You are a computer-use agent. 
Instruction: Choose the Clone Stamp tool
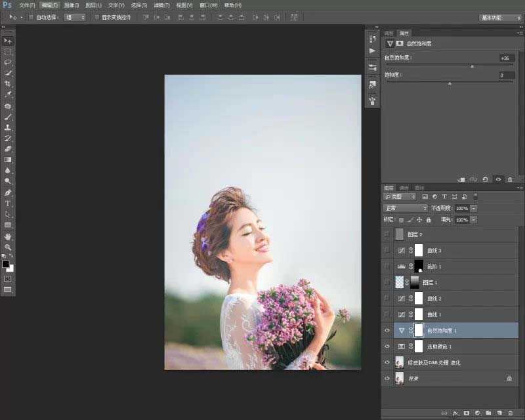tap(8, 127)
